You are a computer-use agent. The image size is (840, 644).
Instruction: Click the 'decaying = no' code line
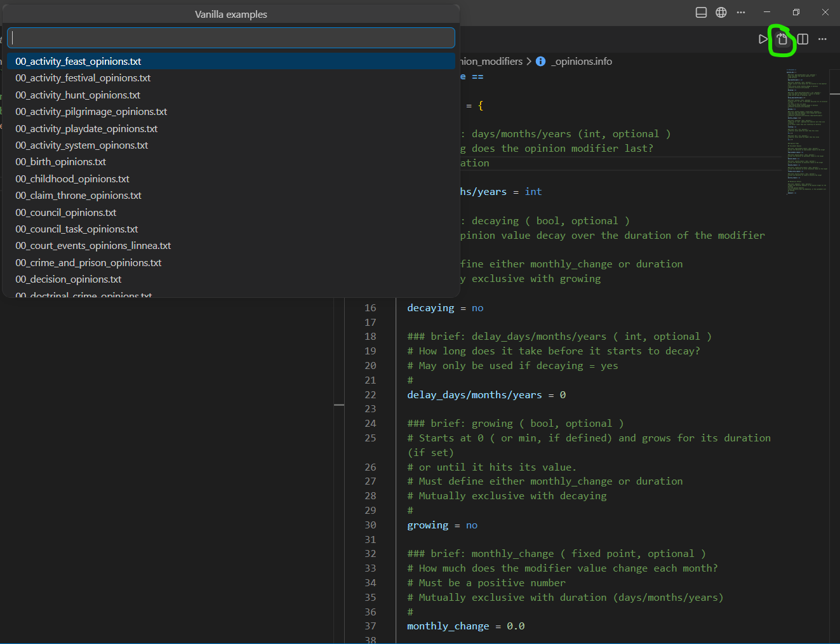tap(445, 308)
